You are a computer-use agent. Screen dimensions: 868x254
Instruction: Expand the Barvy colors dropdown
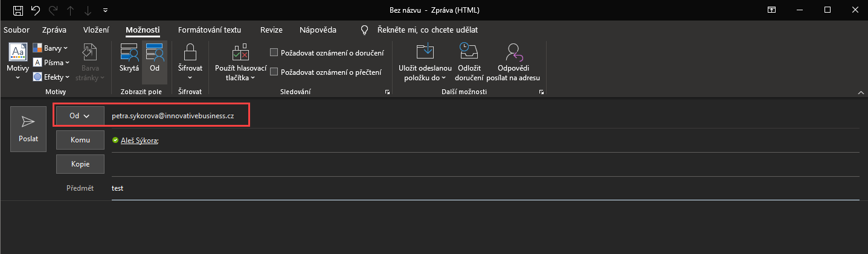point(50,48)
